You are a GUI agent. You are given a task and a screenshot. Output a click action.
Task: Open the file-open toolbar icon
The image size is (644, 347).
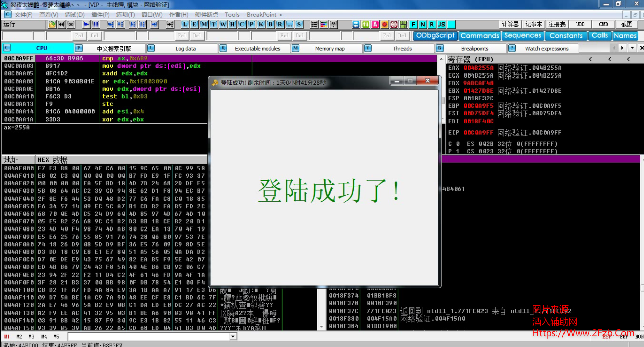[x=51, y=24]
